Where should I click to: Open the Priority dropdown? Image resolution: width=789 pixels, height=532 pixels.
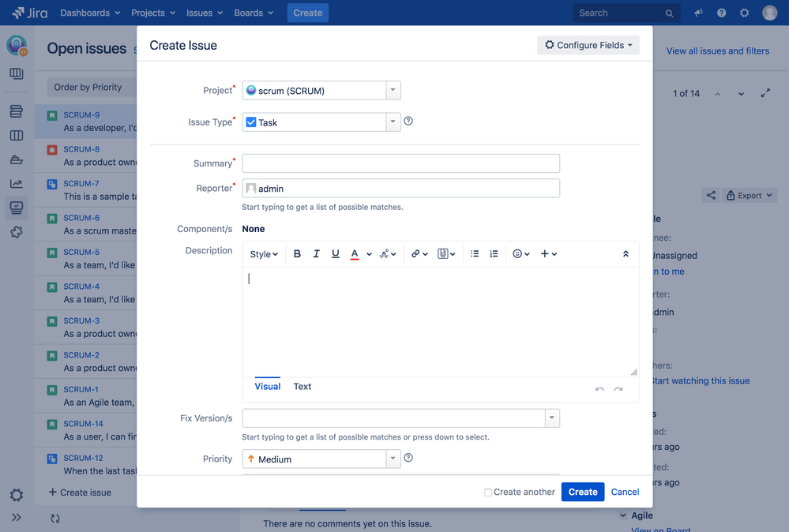[x=321, y=459]
